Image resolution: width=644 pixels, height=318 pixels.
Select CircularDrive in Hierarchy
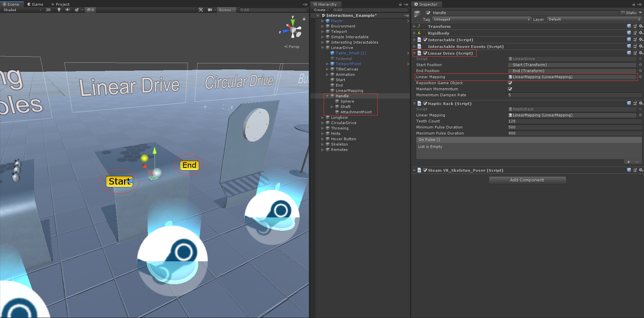coord(343,123)
